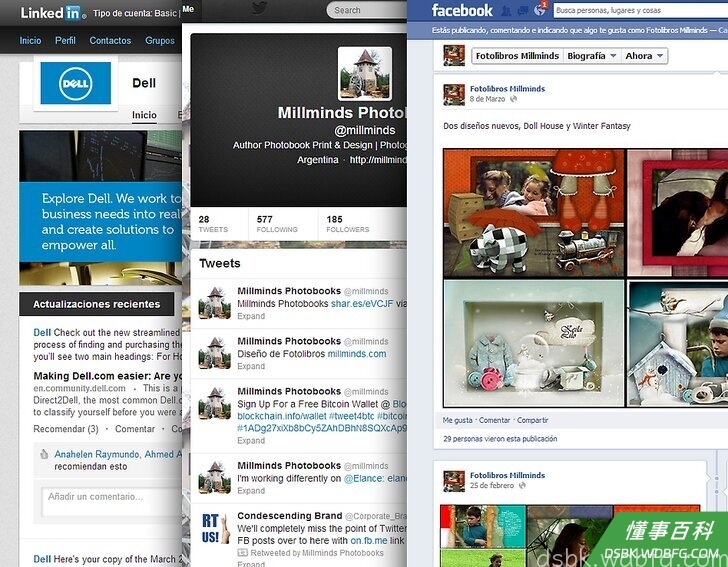Open Facebook notifications globe icon
Viewport: 728px width, 567px height.
click(540, 9)
